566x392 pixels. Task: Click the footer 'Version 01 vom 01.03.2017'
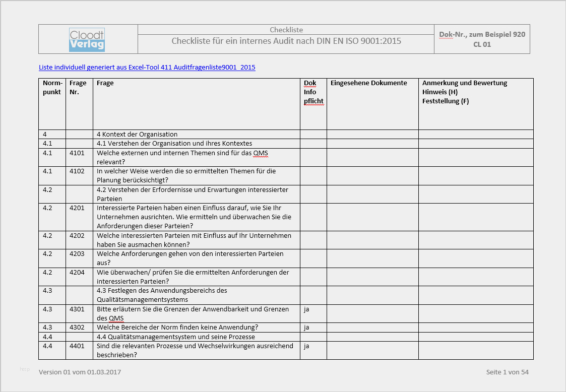pos(80,372)
